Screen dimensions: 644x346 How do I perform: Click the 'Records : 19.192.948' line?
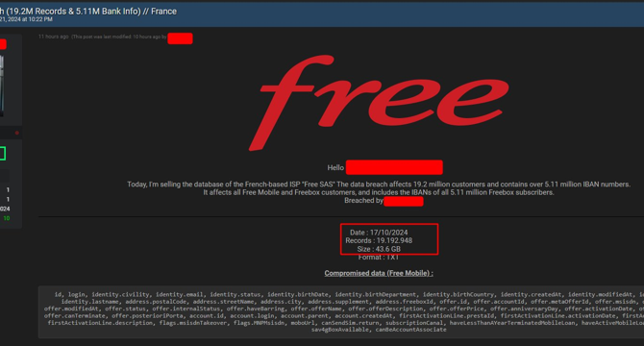click(379, 240)
